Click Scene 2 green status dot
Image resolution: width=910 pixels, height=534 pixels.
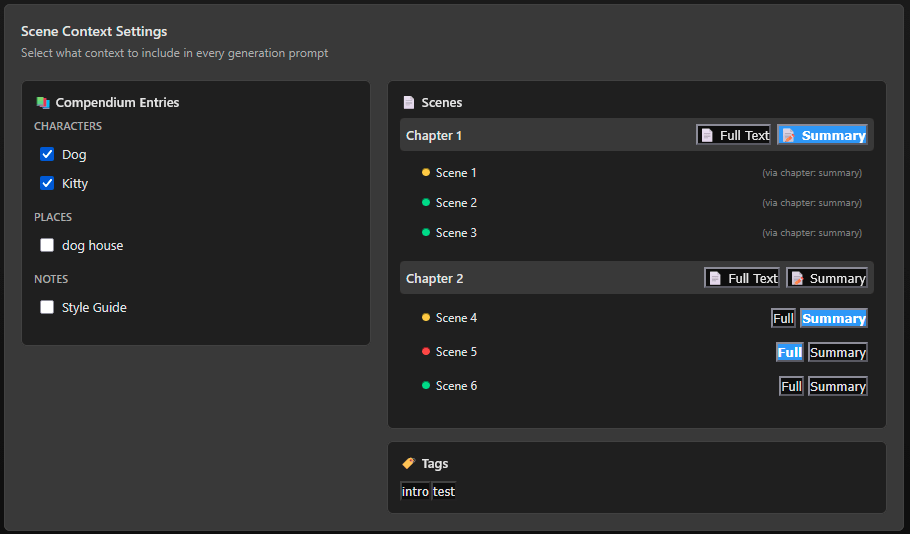[426, 203]
